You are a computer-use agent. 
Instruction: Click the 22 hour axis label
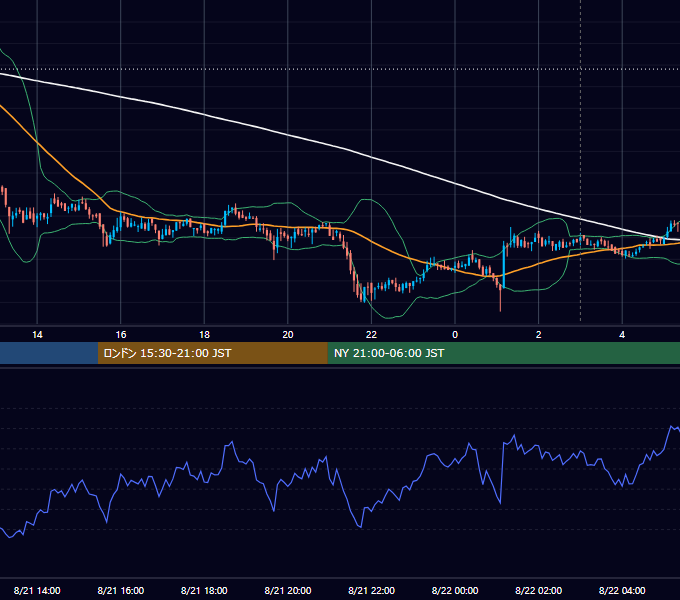(x=371, y=335)
